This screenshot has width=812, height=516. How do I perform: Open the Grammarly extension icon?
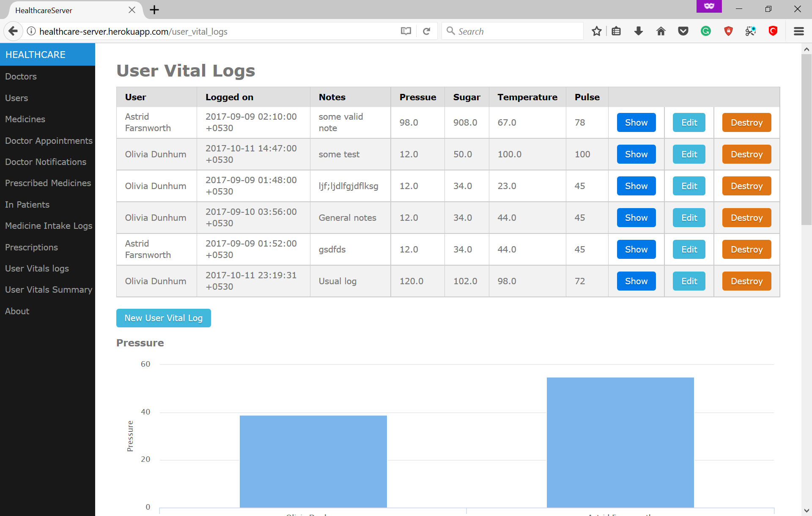(705, 31)
